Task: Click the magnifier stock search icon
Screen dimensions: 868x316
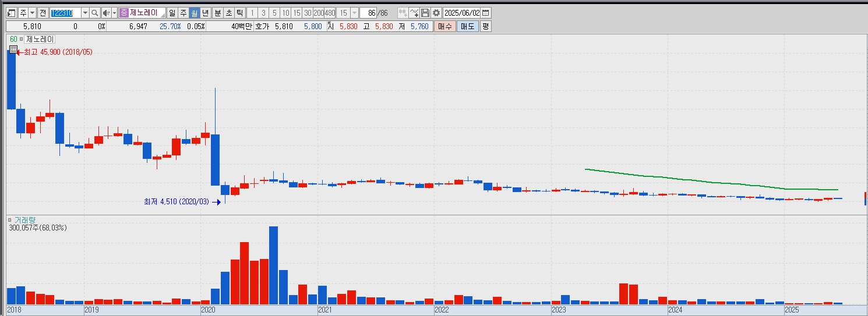Action: [x=95, y=13]
